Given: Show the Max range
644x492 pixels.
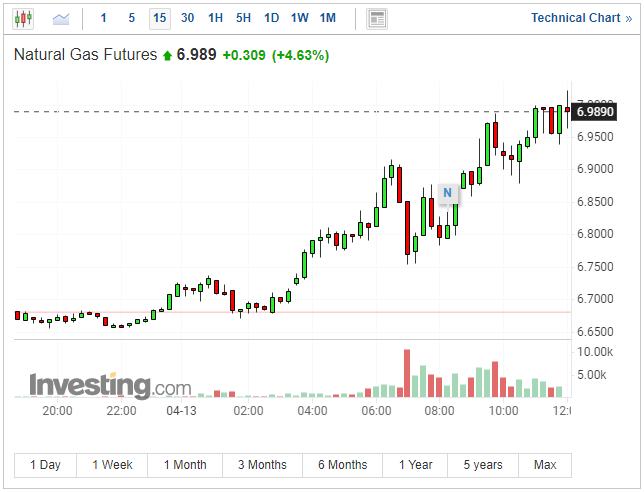Looking at the screenshot, I should click(x=545, y=465).
